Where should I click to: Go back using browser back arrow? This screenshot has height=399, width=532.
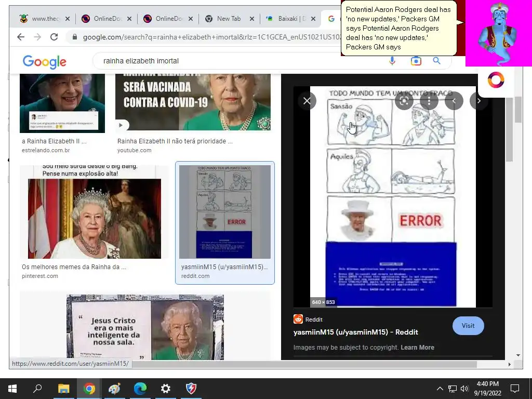pyautogui.click(x=21, y=37)
